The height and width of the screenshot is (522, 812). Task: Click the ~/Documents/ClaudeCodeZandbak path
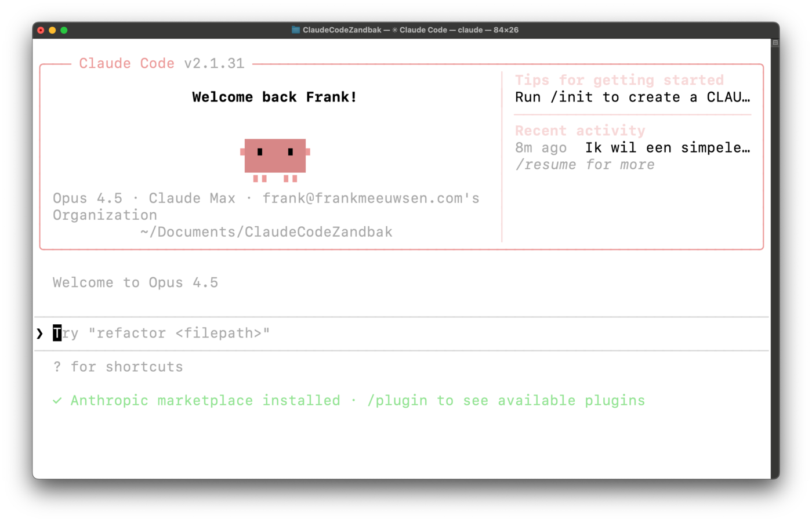(266, 232)
